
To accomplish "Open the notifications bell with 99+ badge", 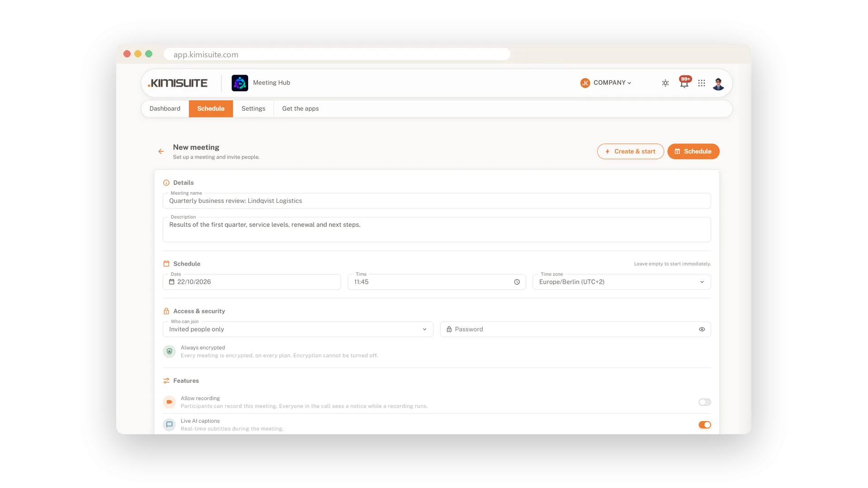I will [684, 82].
